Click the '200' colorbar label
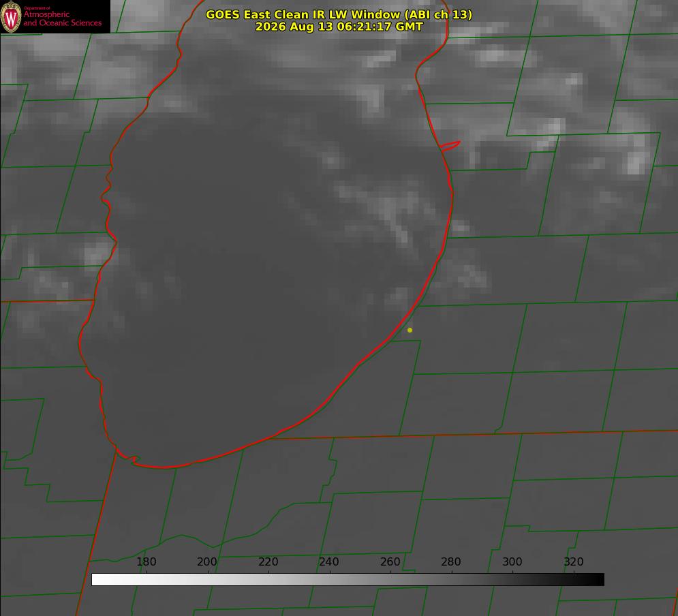This screenshot has width=678, height=616. click(x=207, y=561)
